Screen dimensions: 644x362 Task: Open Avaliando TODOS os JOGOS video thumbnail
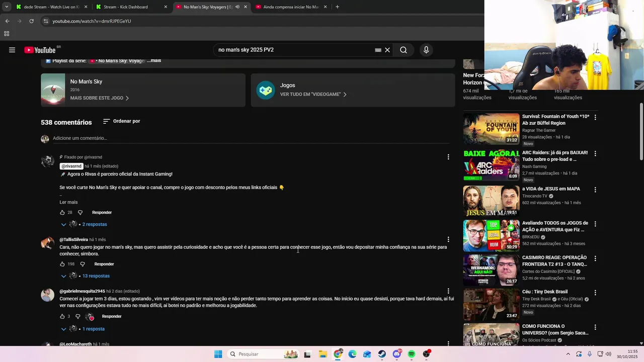491,235
